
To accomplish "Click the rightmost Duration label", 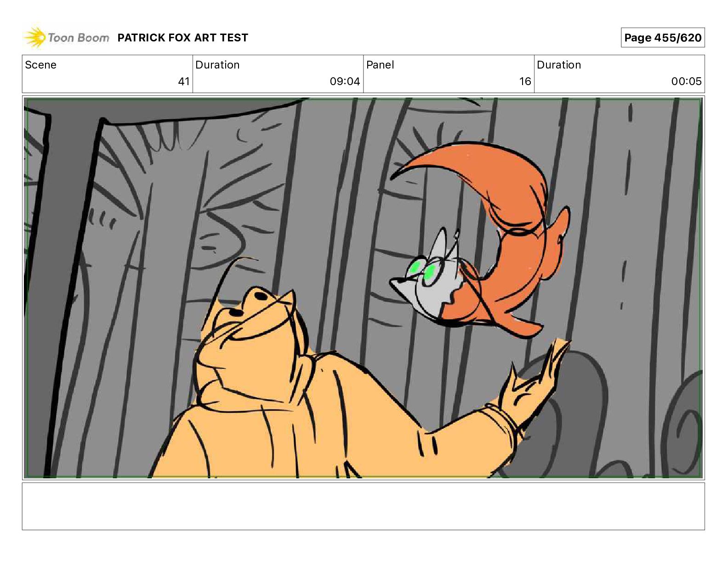I will coord(559,65).
